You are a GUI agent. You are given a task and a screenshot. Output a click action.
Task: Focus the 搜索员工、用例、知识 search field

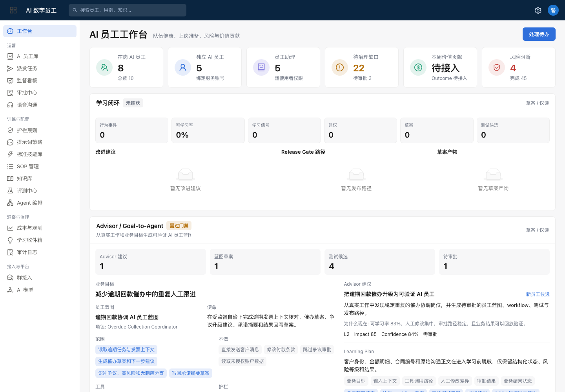point(128,10)
